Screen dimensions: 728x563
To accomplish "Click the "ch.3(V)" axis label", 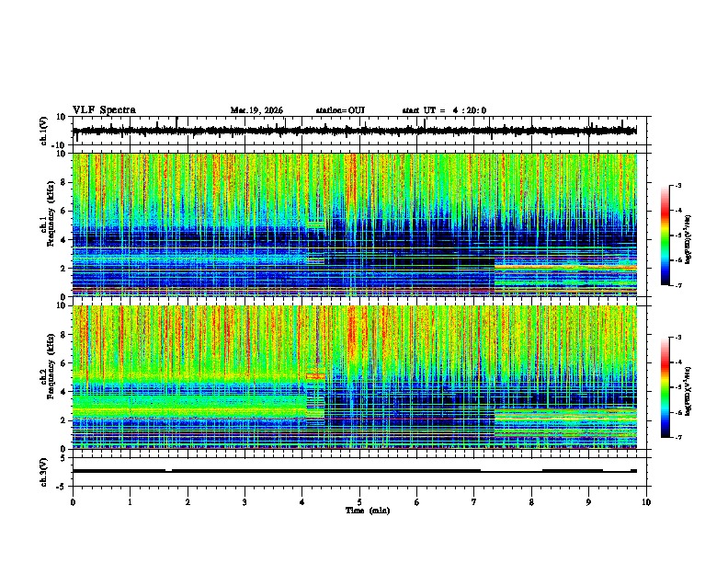I will [x=44, y=472].
